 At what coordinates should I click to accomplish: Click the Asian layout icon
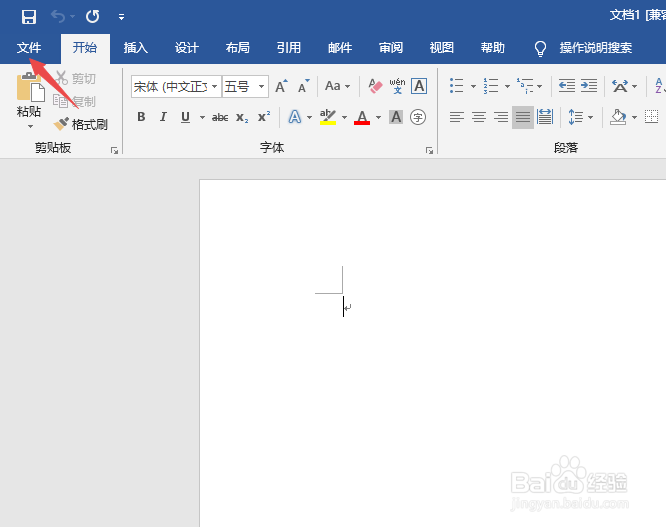tap(620, 86)
